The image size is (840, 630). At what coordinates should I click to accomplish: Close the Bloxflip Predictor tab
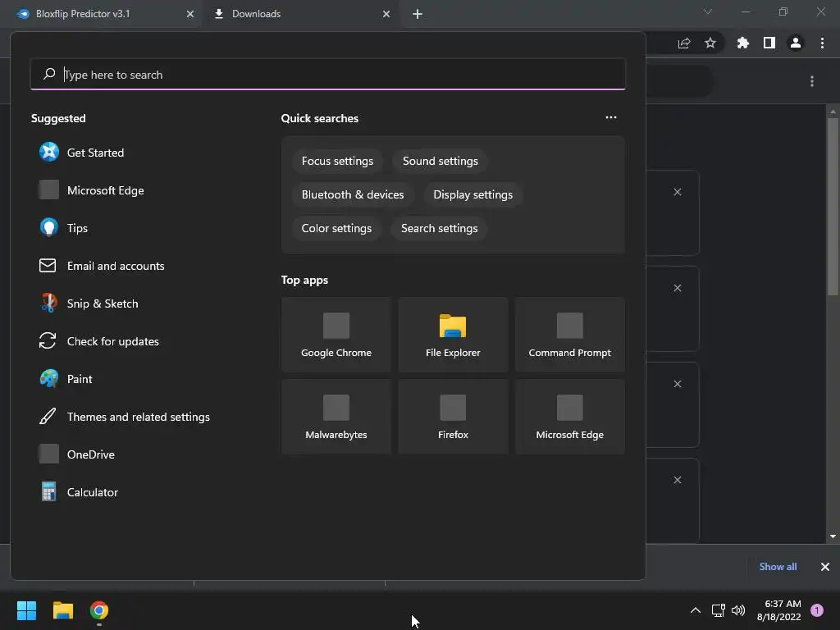click(190, 14)
